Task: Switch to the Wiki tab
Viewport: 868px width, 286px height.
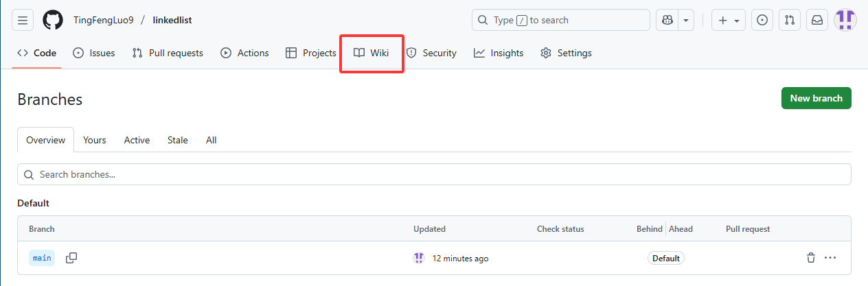Action: tap(372, 53)
